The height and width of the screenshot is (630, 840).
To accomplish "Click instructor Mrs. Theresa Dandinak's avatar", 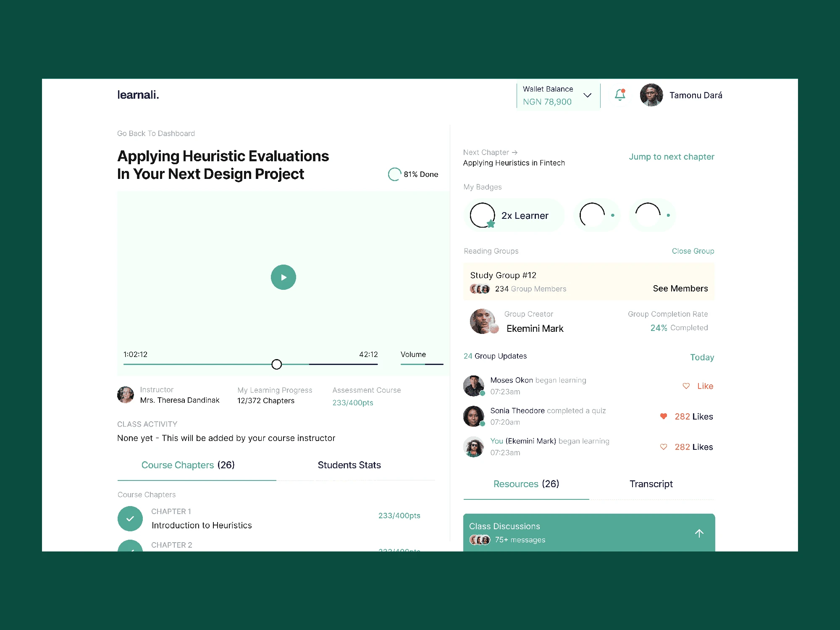I will coord(126,395).
